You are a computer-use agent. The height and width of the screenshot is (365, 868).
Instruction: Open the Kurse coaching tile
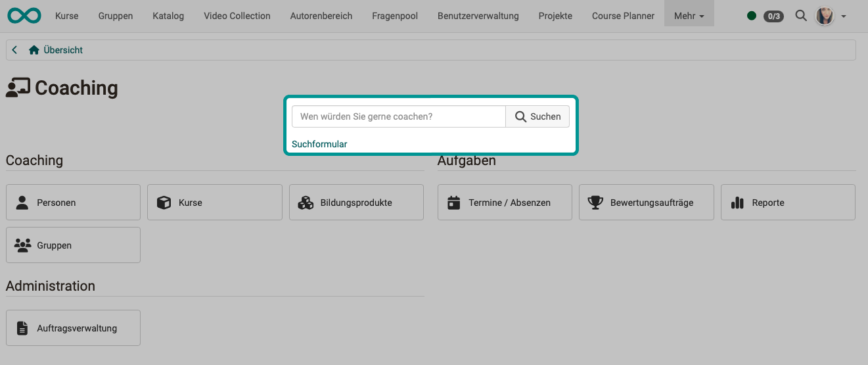pos(214,202)
